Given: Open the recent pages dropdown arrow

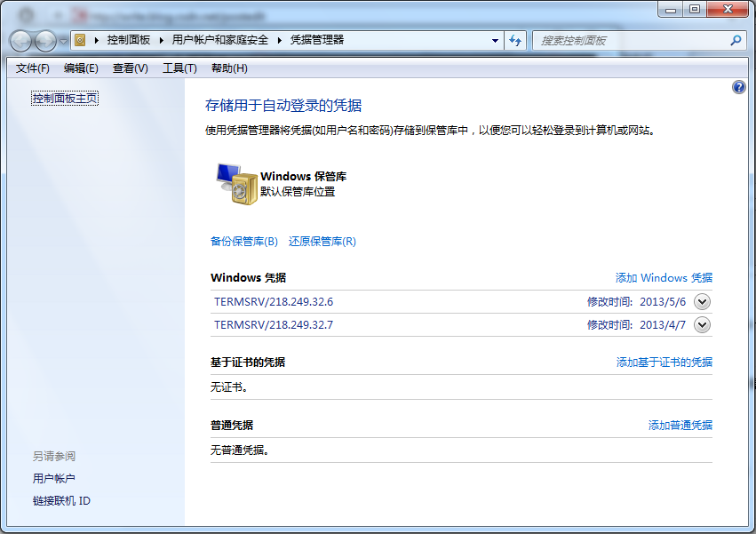Looking at the screenshot, I should click(x=63, y=42).
